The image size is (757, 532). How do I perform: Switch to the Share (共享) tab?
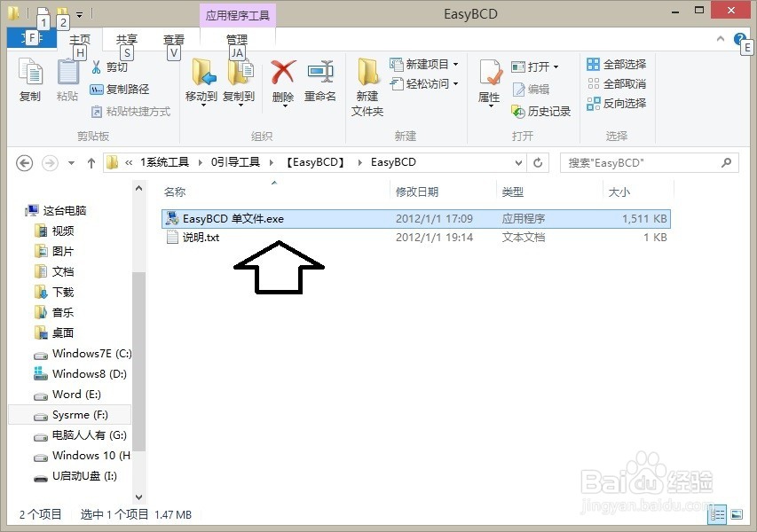coord(127,39)
